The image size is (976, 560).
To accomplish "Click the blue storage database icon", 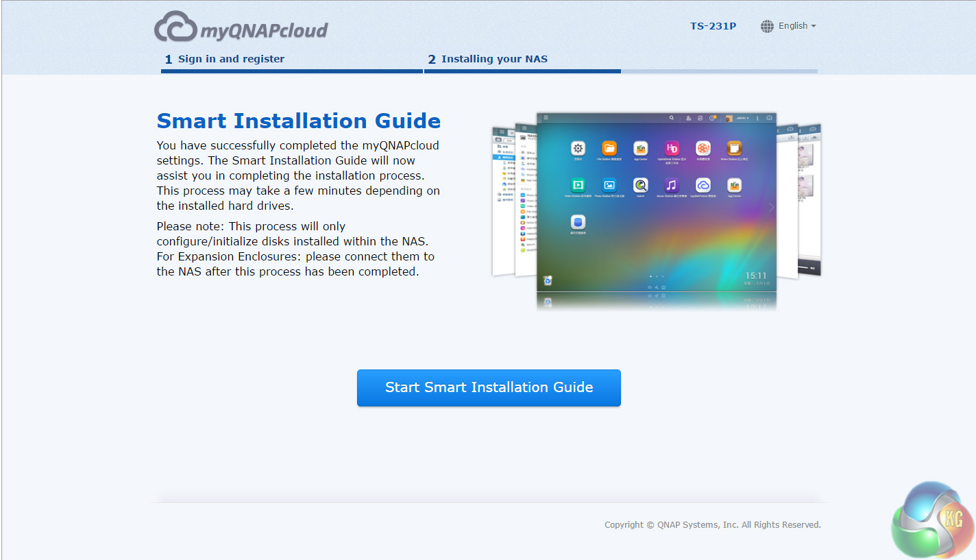I will coord(578,221).
